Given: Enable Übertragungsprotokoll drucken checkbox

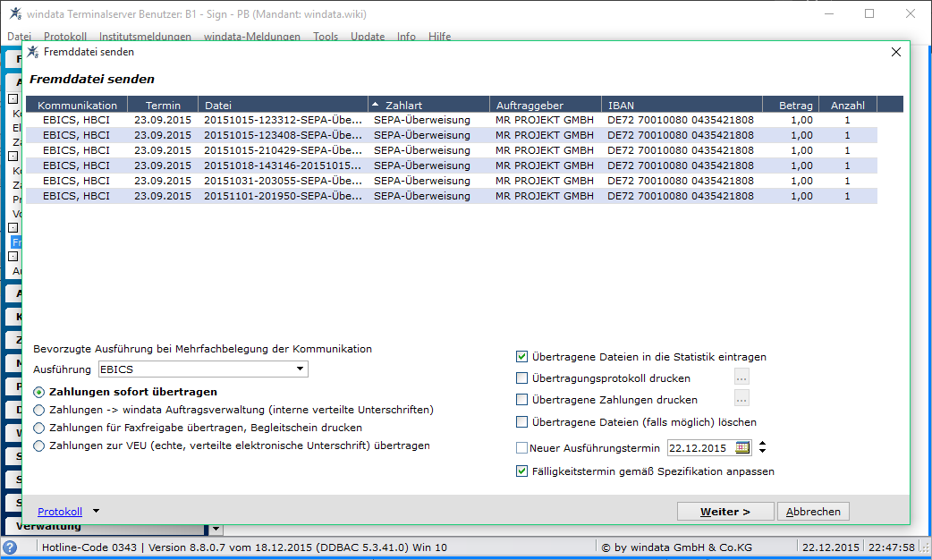Looking at the screenshot, I should 521,378.
